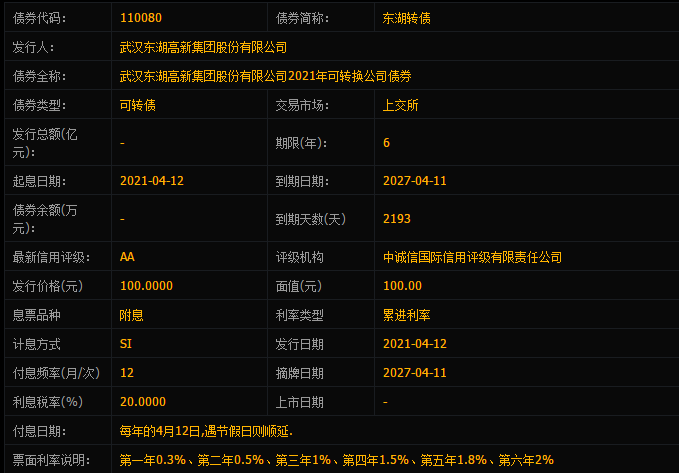Select interest tax rate 20.0000
The width and height of the screenshot is (679, 473).
pos(143,402)
